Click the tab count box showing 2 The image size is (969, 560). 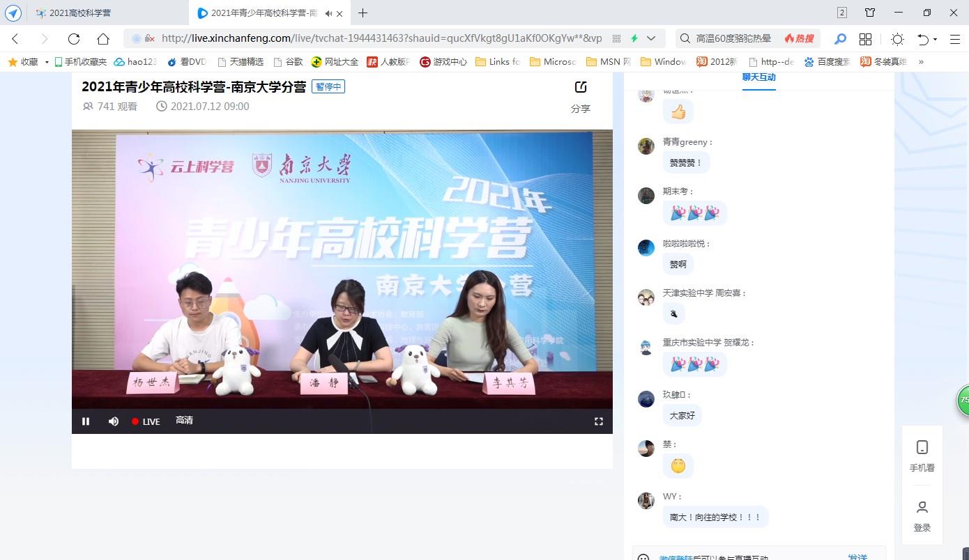(x=842, y=13)
